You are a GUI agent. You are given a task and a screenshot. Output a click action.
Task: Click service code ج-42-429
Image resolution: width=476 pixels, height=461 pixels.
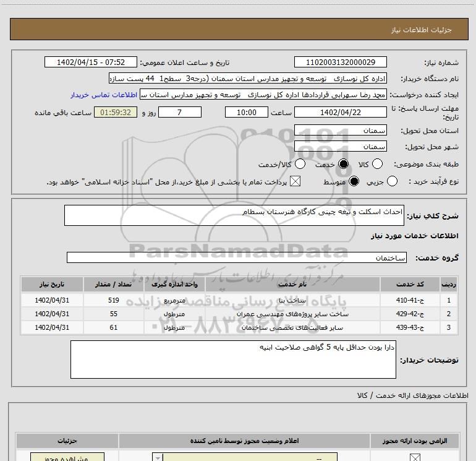[410, 314]
